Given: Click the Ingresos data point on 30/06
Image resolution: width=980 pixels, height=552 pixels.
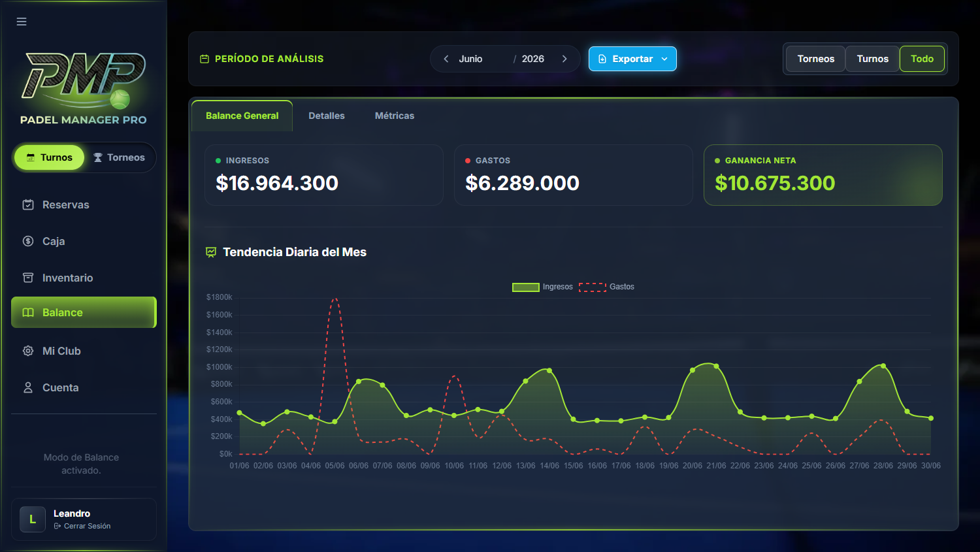Looking at the screenshot, I should click(931, 418).
